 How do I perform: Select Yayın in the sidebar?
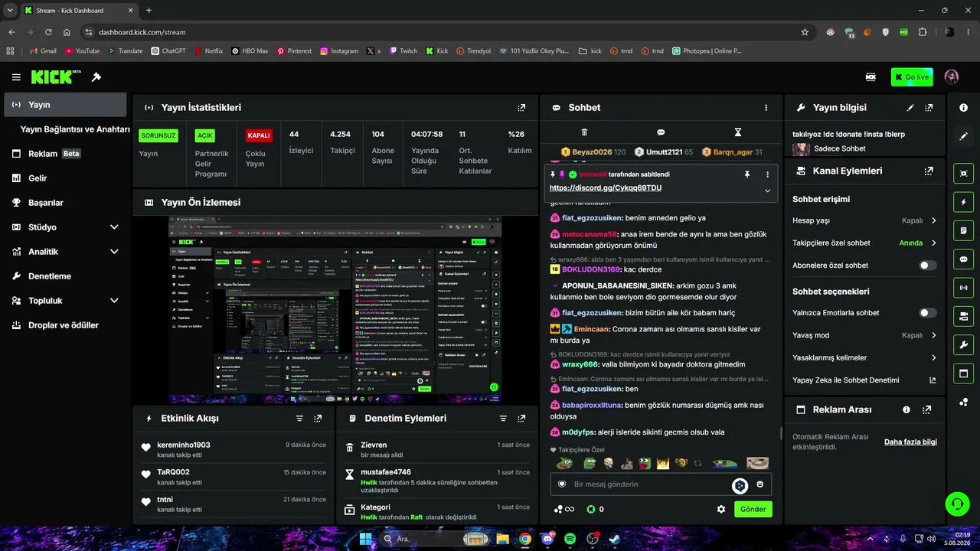click(x=65, y=105)
